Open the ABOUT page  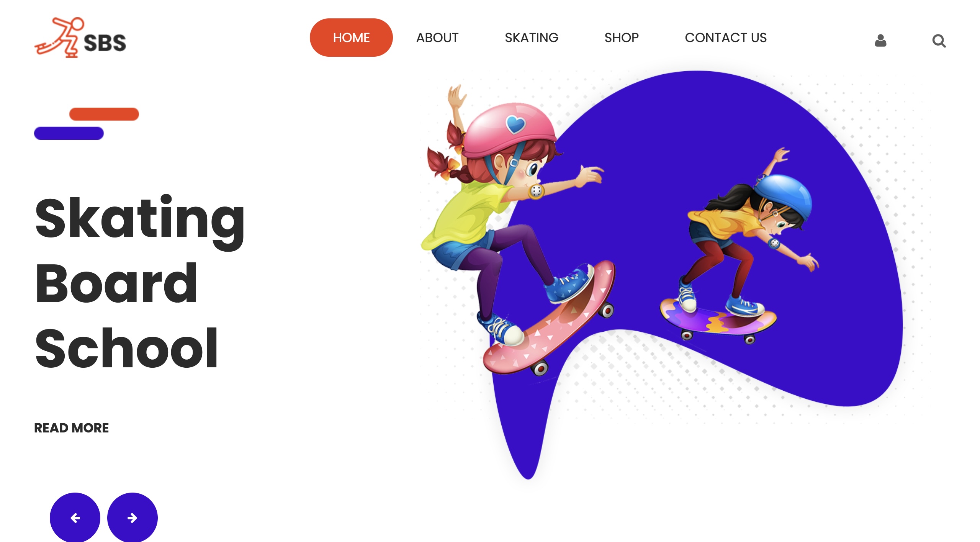(x=437, y=38)
